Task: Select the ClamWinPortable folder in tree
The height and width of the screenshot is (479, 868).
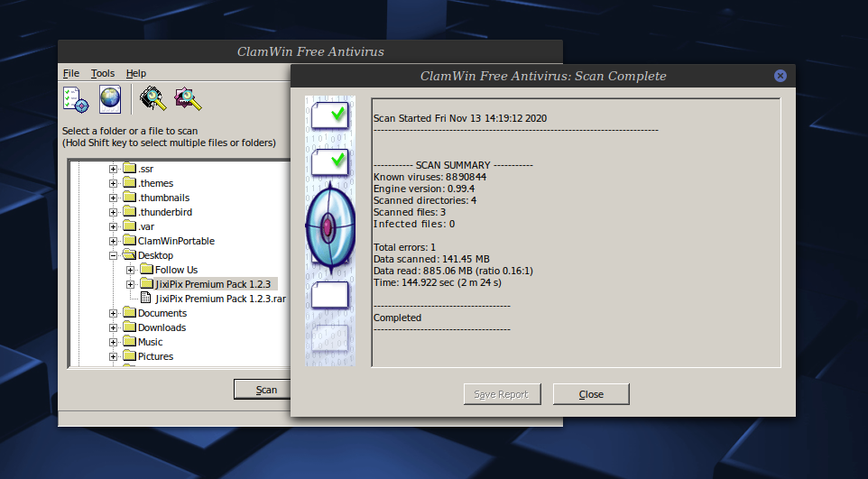Action: (176, 241)
